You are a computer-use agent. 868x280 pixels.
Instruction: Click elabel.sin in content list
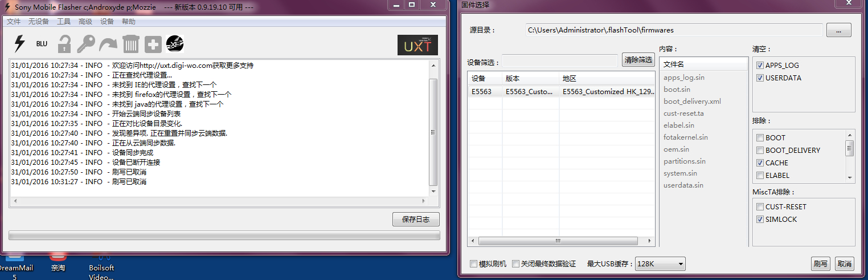(x=679, y=125)
